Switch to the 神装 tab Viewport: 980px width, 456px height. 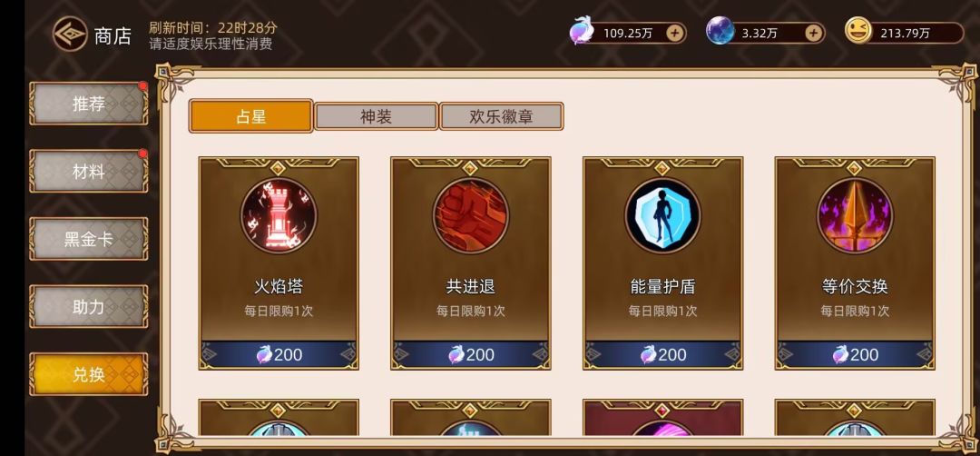click(376, 116)
